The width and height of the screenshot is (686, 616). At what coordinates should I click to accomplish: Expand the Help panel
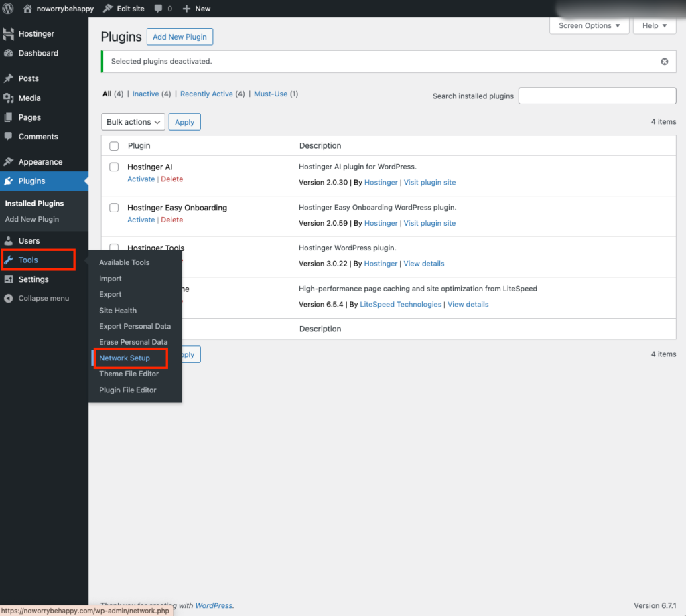pos(654,26)
